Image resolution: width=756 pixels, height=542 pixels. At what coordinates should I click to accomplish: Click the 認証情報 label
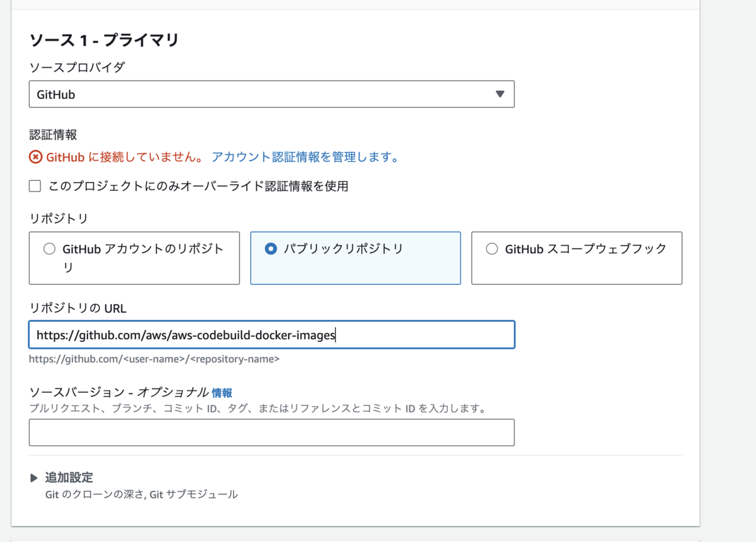(53, 134)
